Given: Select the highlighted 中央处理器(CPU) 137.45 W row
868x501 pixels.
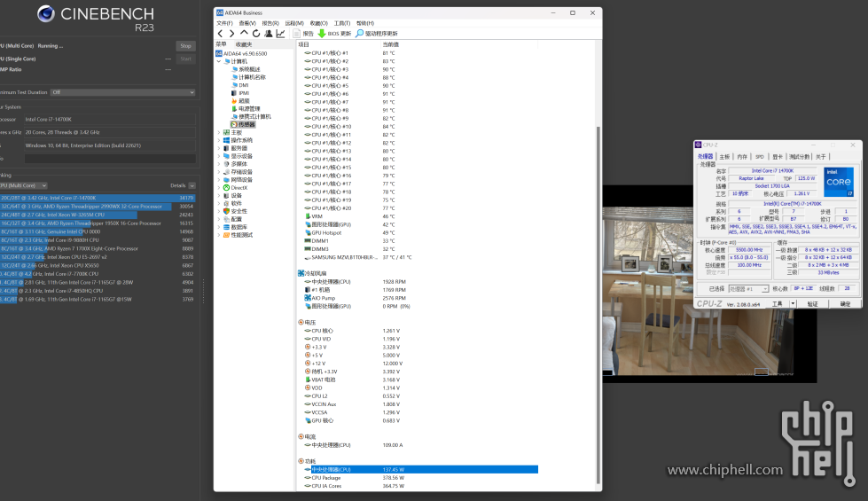Looking at the screenshot, I should (421, 469).
